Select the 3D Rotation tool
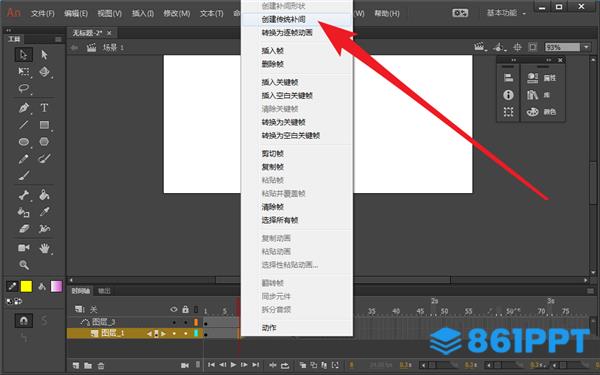The height and width of the screenshot is (375, 600). coord(44,72)
